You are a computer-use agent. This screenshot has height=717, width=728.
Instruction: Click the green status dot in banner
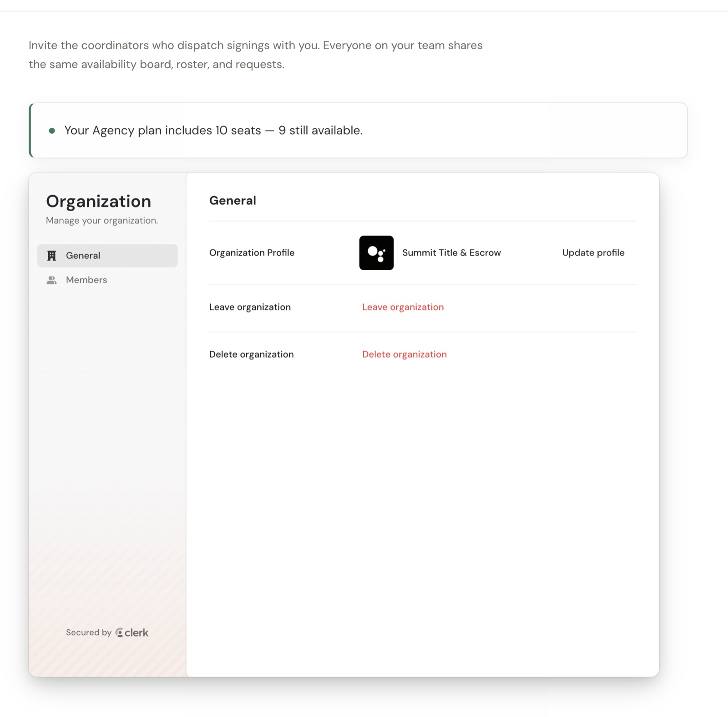pyautogui.click(x=52, y=131)
